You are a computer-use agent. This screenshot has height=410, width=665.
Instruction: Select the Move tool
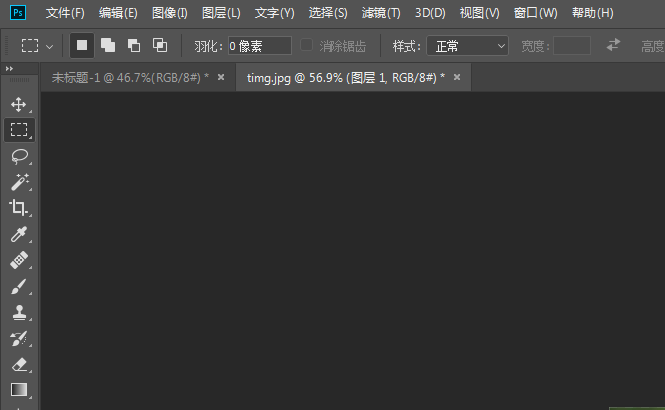pyautogui.click(x=19, y=104)
